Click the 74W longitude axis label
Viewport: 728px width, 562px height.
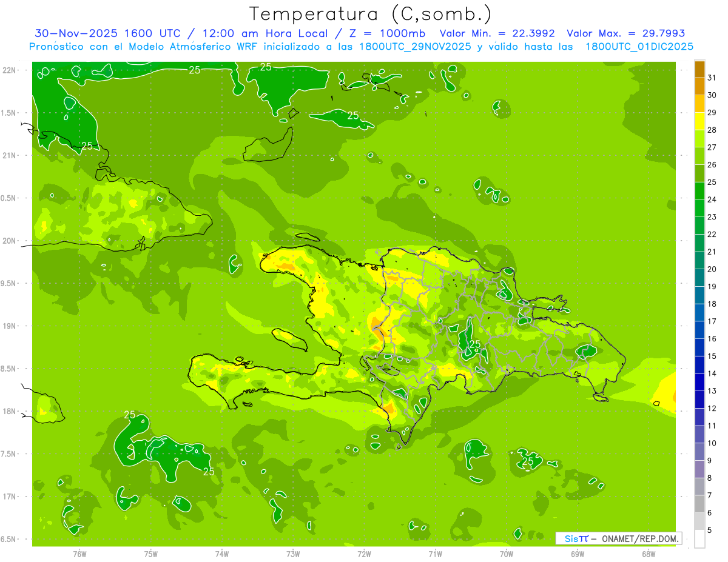pyautogui.click(x=222, y=554)
